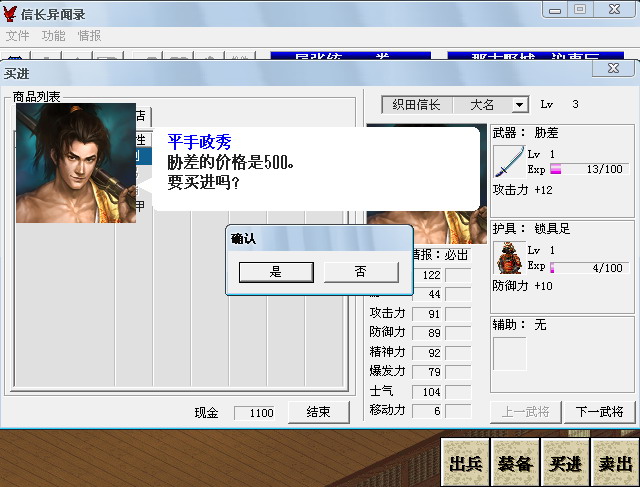Click the armor Exp progress bar

590,267
